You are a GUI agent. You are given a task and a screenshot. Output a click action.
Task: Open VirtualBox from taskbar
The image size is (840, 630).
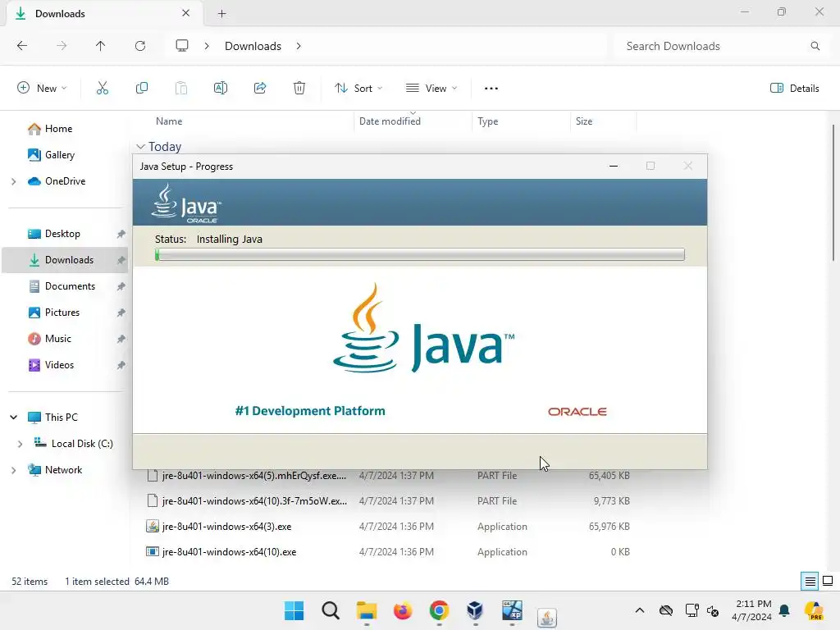475,610
